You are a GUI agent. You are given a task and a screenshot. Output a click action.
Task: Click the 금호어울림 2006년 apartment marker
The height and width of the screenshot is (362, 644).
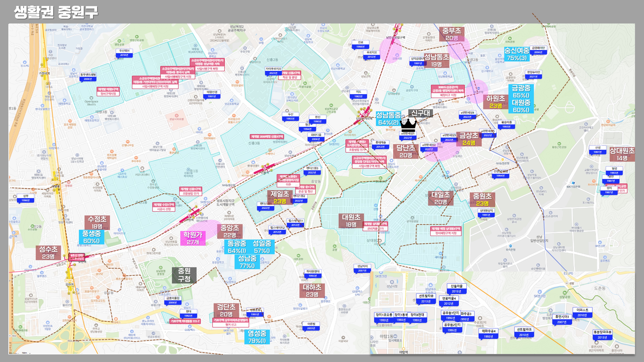click(x=173, y=300)
